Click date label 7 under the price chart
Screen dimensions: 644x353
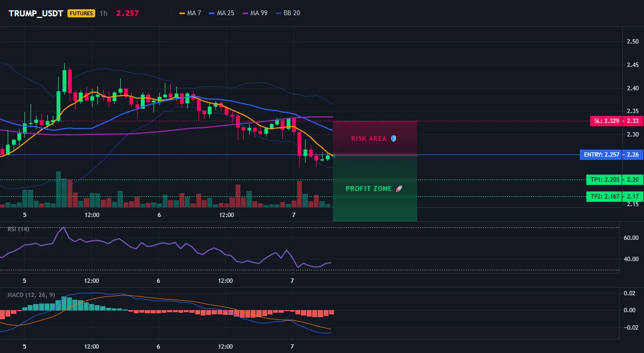tap(293, 215)
